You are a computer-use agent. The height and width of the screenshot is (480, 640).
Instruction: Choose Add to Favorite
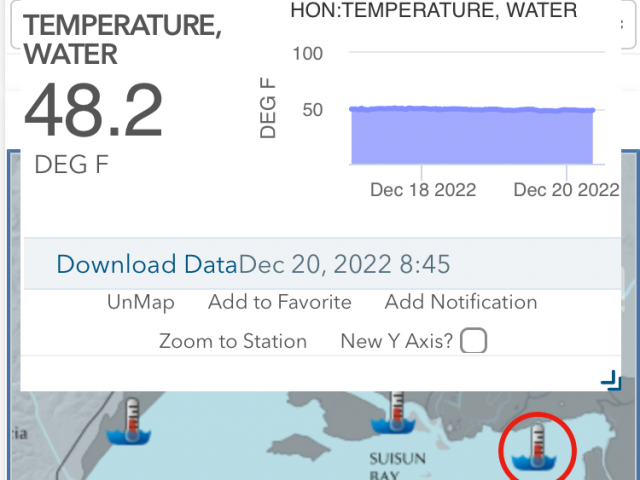pyautogui.click(x=280, y=302)
